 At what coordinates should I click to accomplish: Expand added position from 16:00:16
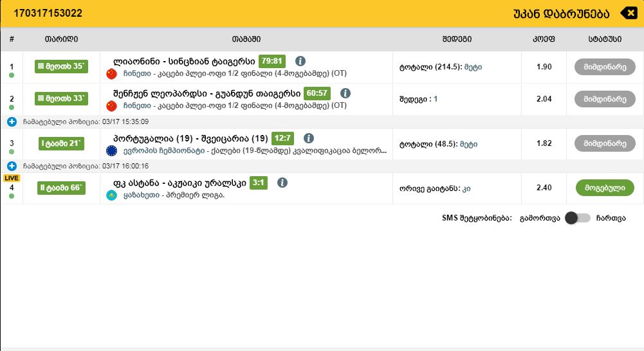[x=12, y=166]
